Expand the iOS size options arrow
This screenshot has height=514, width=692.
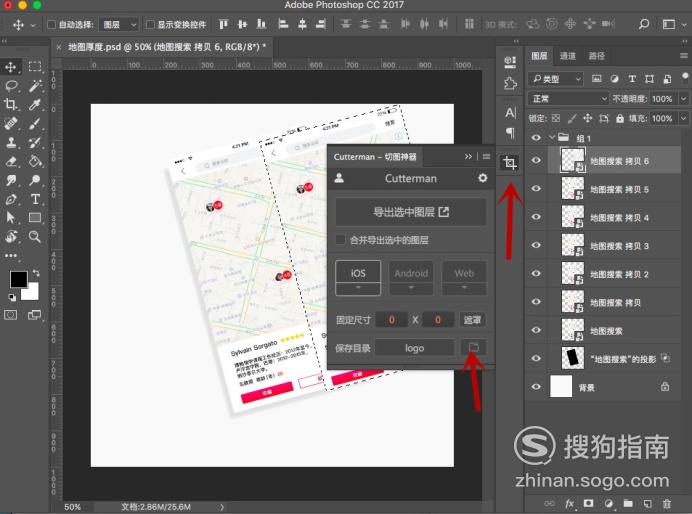coord(358,288)
